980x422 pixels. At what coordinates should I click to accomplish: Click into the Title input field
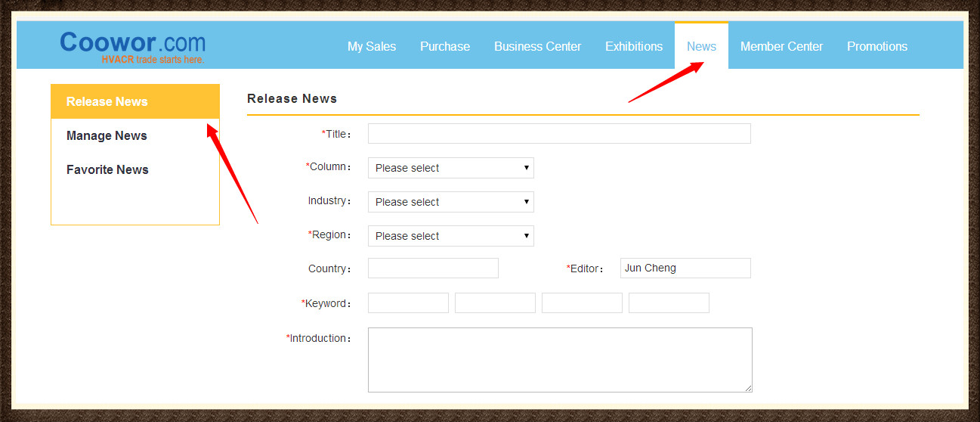(x=558, y=134)
